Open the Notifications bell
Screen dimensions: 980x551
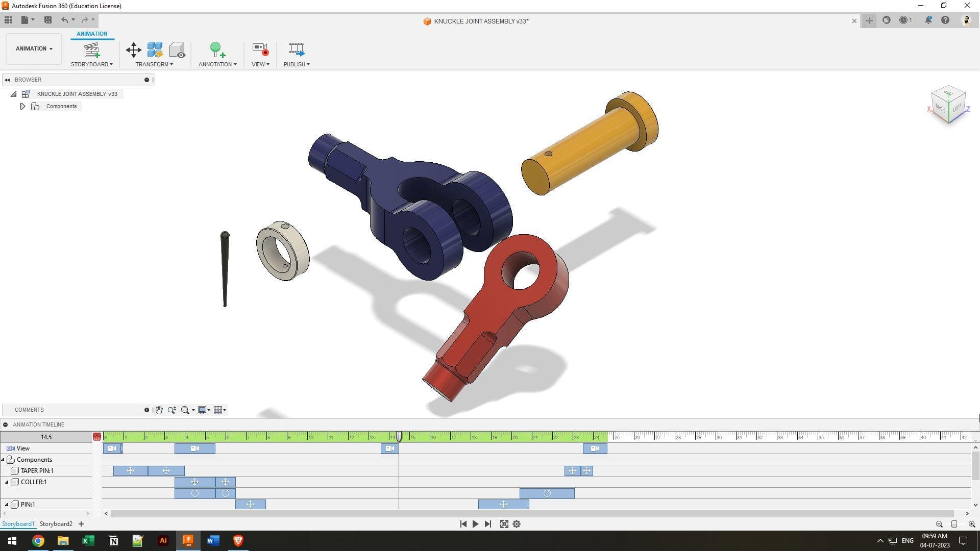(928, 20)
